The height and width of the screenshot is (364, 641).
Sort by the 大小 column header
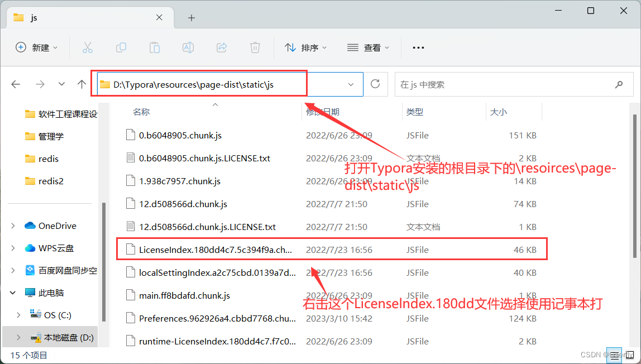point(499,112)
